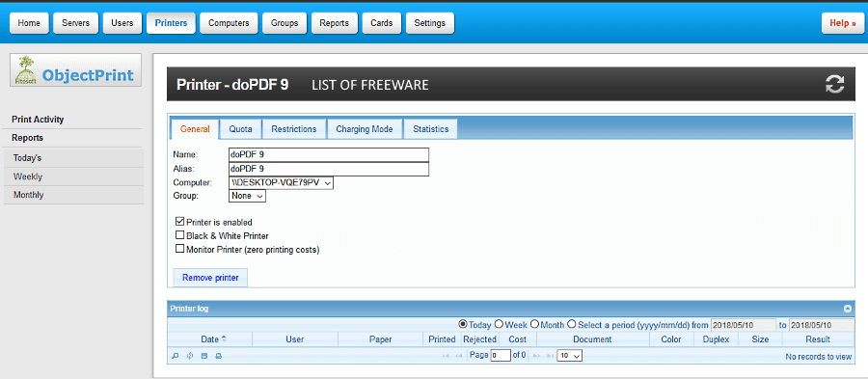Check Monitor Printer (zero printing costs)

point(179,249)
